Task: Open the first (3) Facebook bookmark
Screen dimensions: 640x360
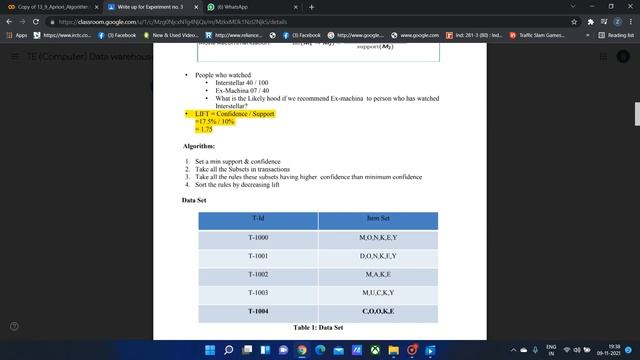Action: pyautogui.click(x=117, y=36)
